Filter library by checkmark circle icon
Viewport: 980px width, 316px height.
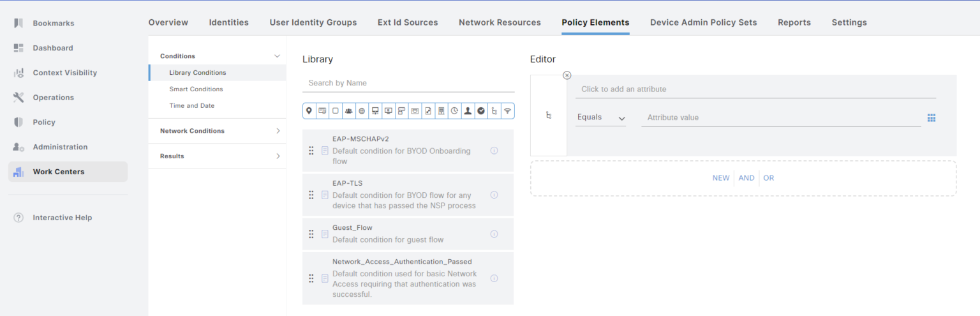click(x=481, y=111)
